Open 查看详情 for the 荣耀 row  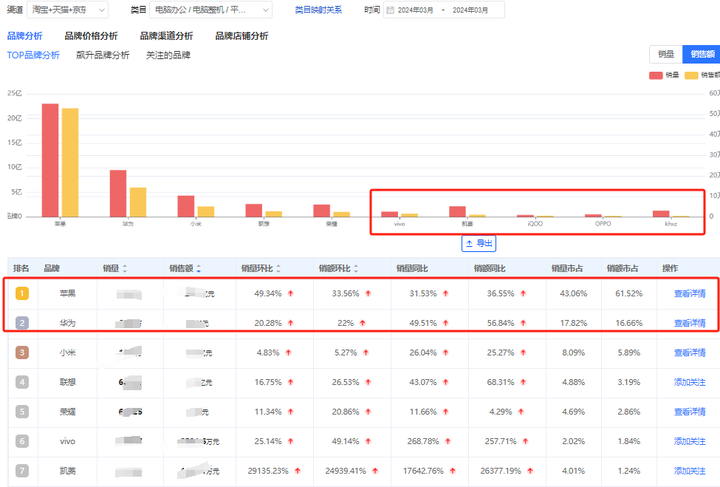click(690, 412)
